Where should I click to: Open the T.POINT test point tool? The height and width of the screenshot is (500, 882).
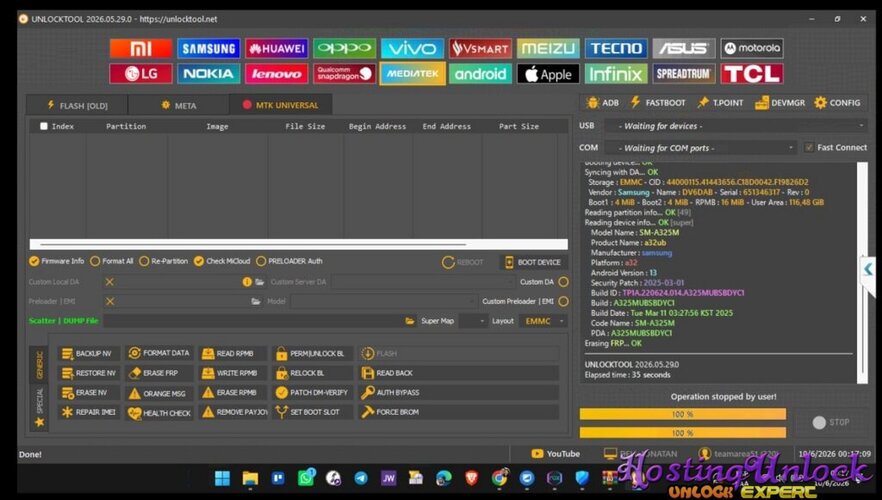coord(720,103)
